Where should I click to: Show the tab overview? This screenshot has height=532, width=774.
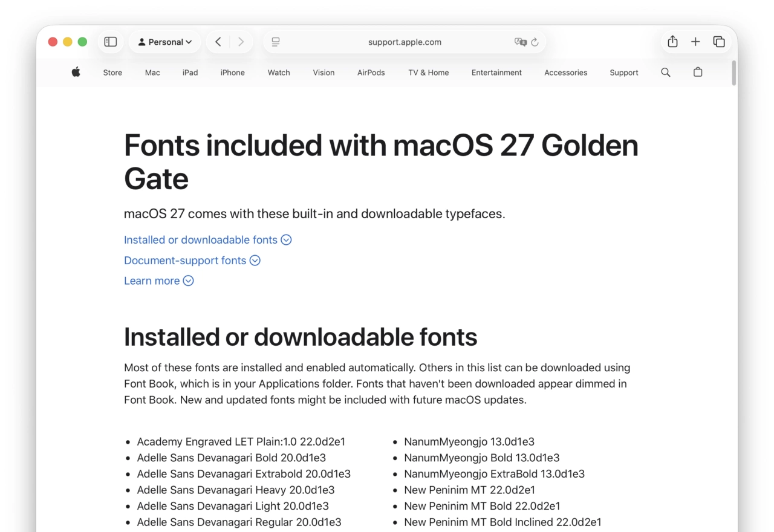pyautogui.click(x=719, y=42)
